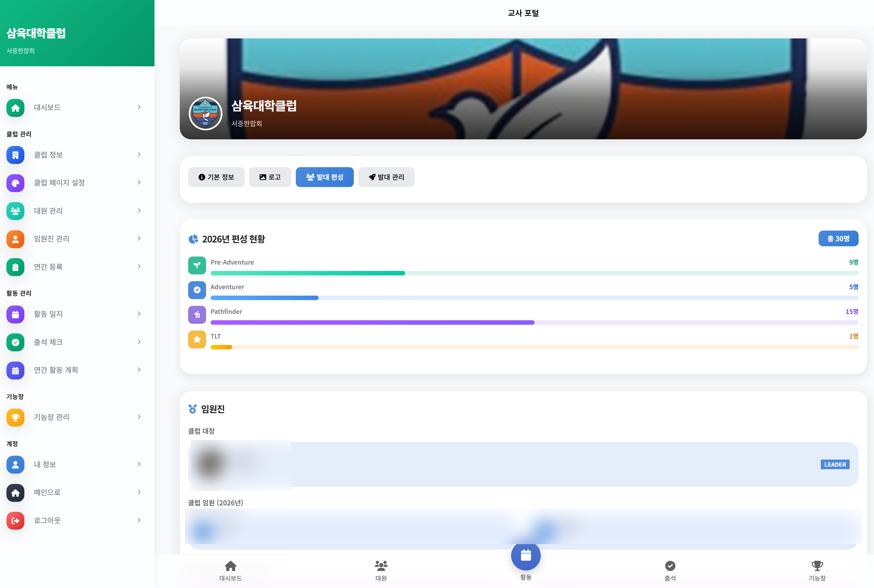Expand the 내 정보 account chevron

pyautogui.click(x=139, y=464)
